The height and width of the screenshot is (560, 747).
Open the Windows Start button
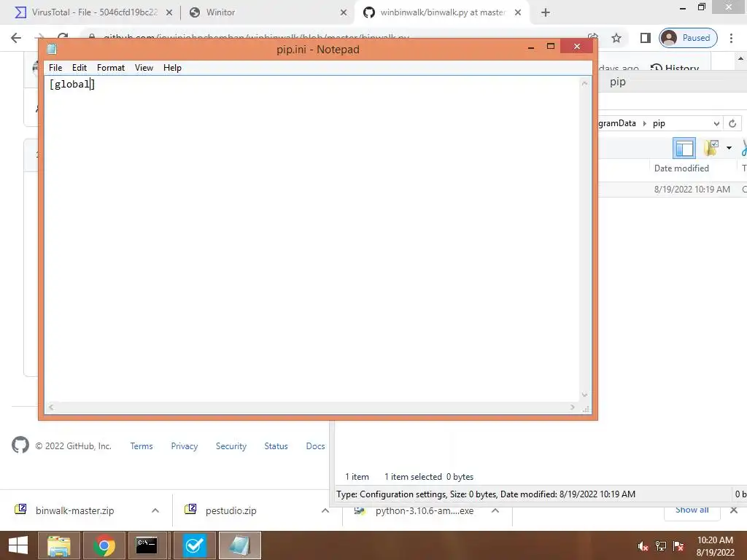pyautogui.click(x=18, y=545)
